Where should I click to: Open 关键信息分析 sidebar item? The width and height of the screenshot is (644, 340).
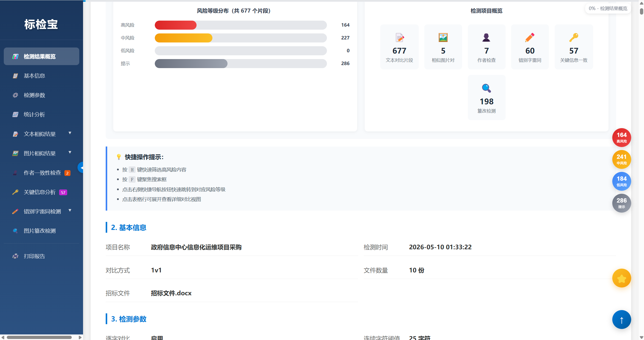(x=42, y=192)
